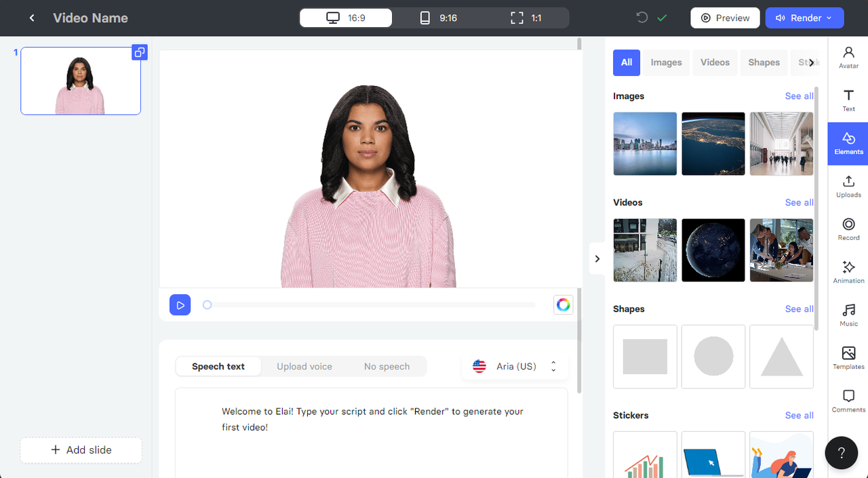This screenshot has width=868, height=478.
Task: Click into the speech script text box
Action: pos(371,433)
